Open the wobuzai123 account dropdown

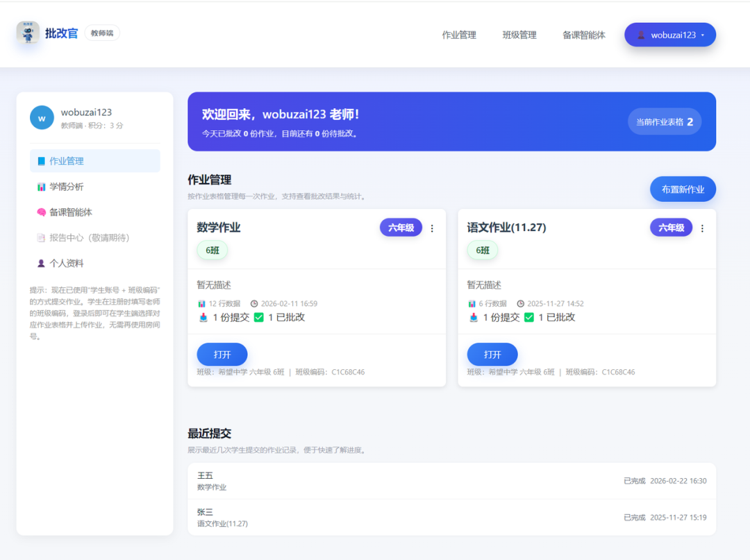tap(669, 34)
